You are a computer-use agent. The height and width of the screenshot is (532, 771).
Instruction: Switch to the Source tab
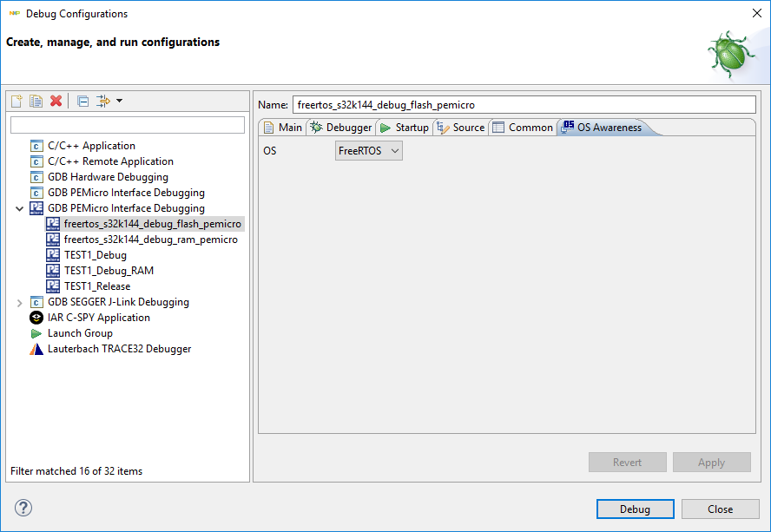coord(460,128)
